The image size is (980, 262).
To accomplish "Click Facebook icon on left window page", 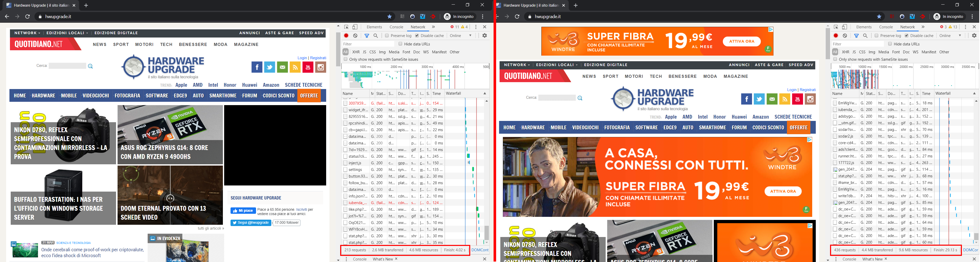I will [x=257, y=67].
